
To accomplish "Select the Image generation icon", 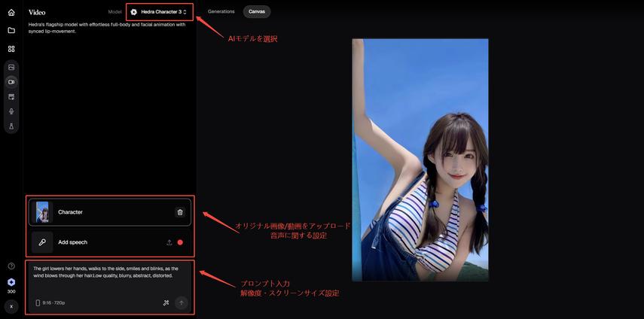I will click(x=11, y=67).
